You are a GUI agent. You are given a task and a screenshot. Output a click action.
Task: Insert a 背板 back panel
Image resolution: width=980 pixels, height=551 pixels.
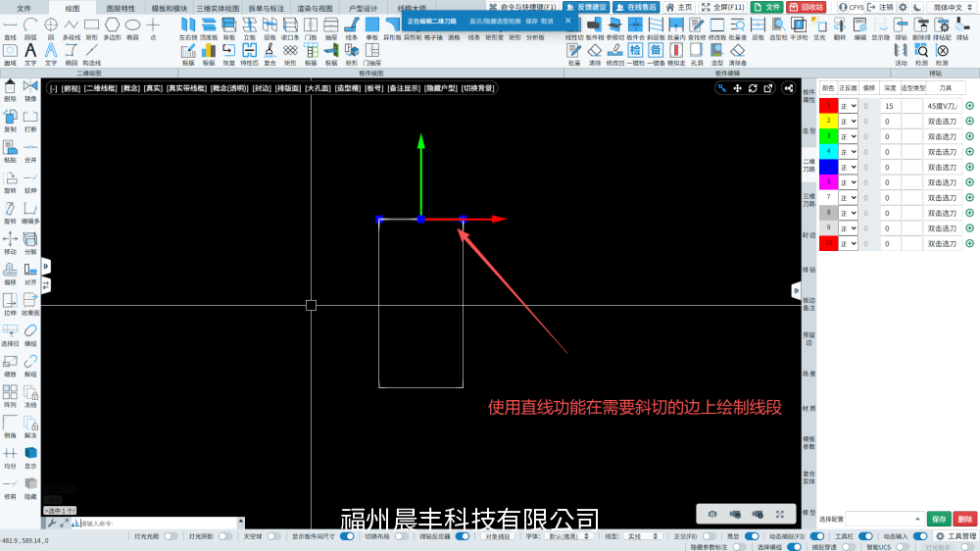pyautogui.click(x=228, y=28)
